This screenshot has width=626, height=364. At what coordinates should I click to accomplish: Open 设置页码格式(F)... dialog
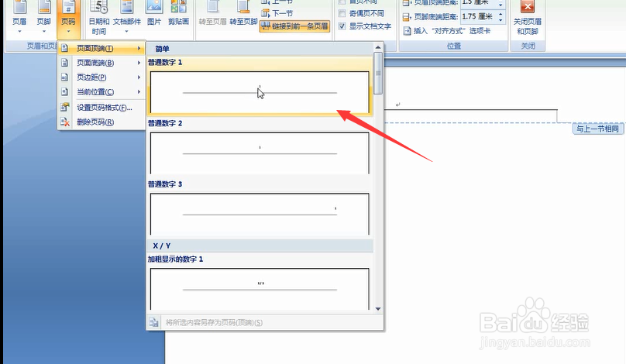[101, 108]
